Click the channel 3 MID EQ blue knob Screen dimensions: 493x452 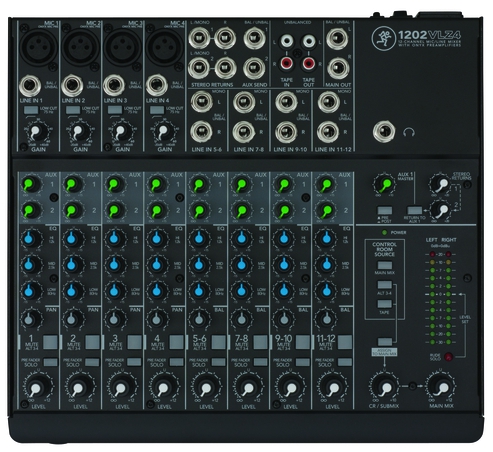pyautogui.click(x=115, y=264)
